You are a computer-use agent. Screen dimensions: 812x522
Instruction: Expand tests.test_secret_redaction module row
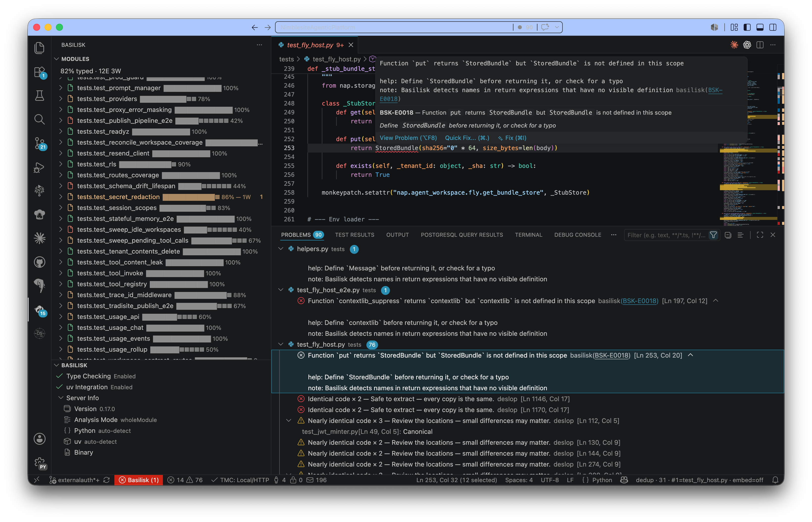point(61,197)
